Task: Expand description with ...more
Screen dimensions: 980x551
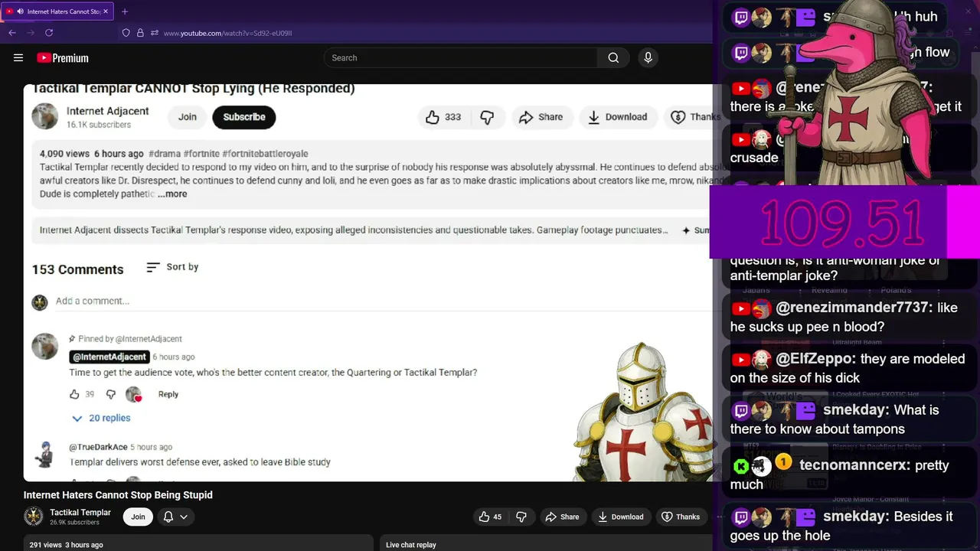Action: click(x=172, y=194)
